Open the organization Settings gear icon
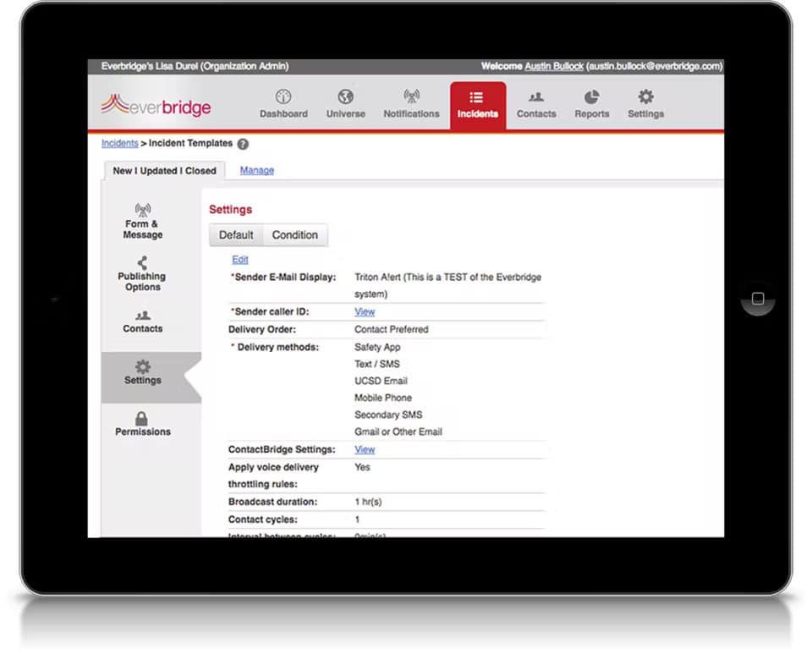812x654 pixels. click(645, 103)
